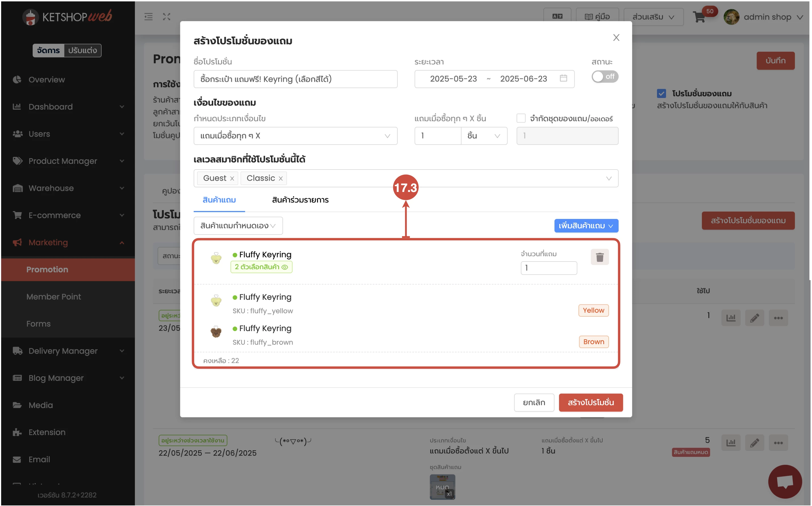Collapse the sidebar menu icon

(148, 17)
